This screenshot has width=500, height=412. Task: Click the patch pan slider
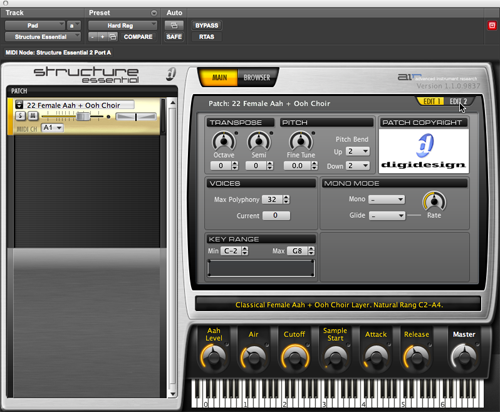point(136,116)
